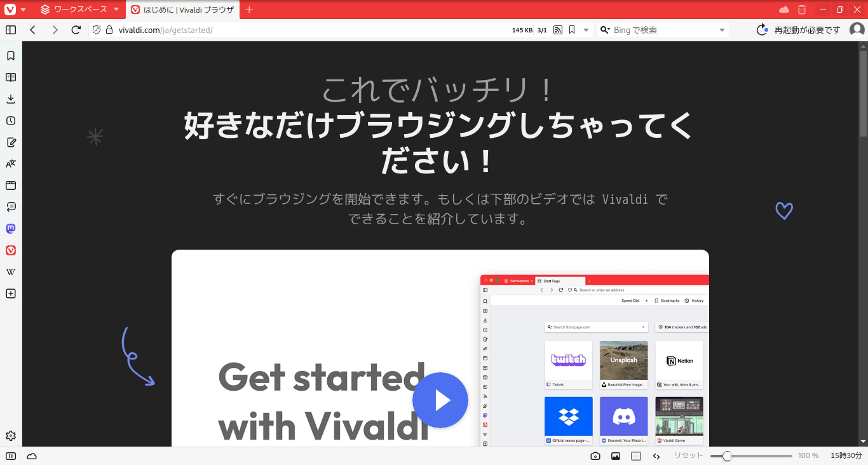The height and width of the screenshot is (465, 868).
Task: Toggle image loading in status bar
Action: pyautogui.click(x=616, y=456)
